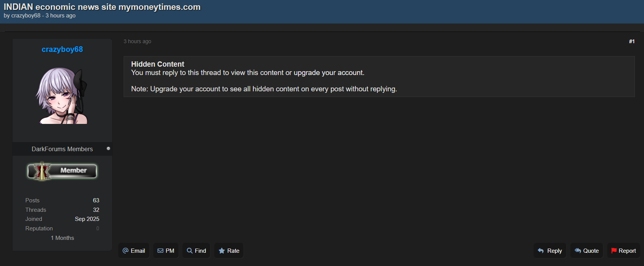This screenshot has height=266, width=644.
Task: Click crazyboy68's anime avatar image
Action: coord(62,95)
